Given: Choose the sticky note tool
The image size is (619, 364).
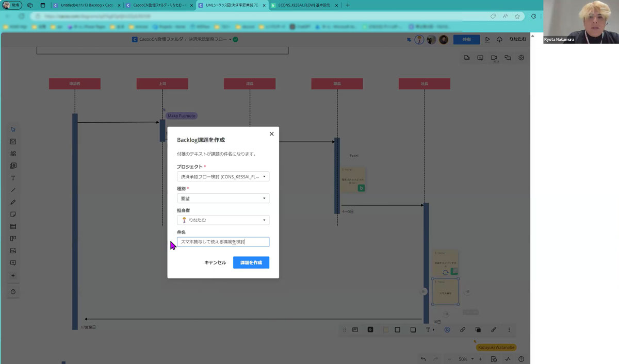Looking at the screenshot, I should 13,214.
